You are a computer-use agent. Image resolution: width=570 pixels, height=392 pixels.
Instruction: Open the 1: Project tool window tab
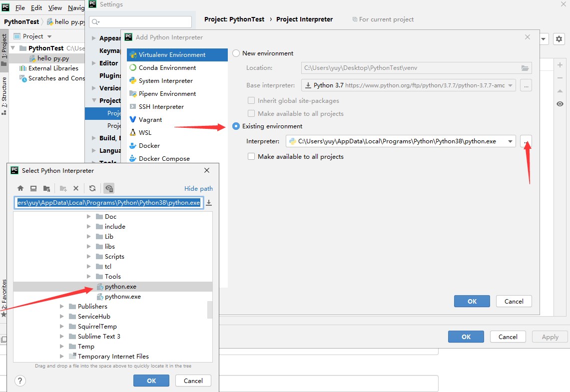coord(4,50)
